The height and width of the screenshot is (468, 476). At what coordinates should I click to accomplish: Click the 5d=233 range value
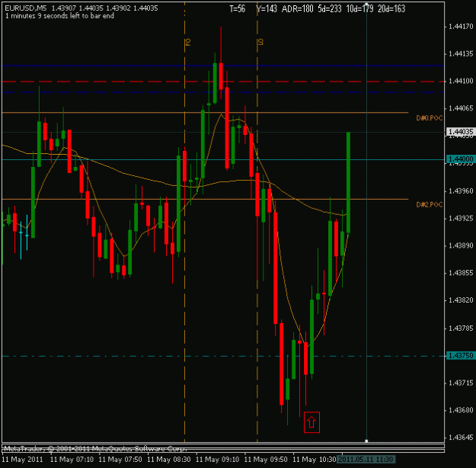point(330,9)
